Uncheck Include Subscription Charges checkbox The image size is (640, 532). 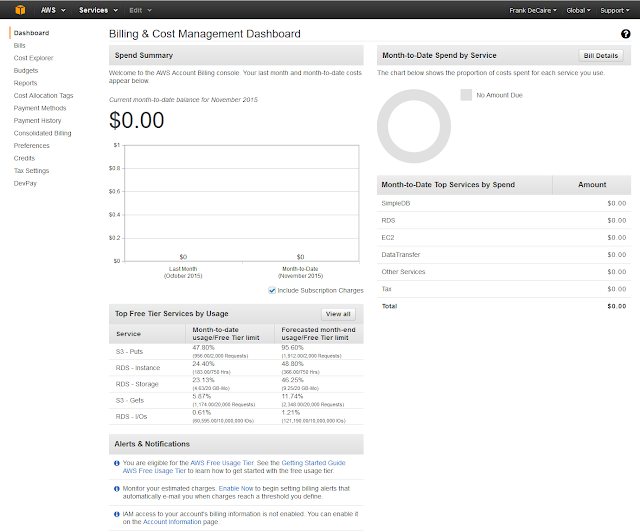coord(272,290)
